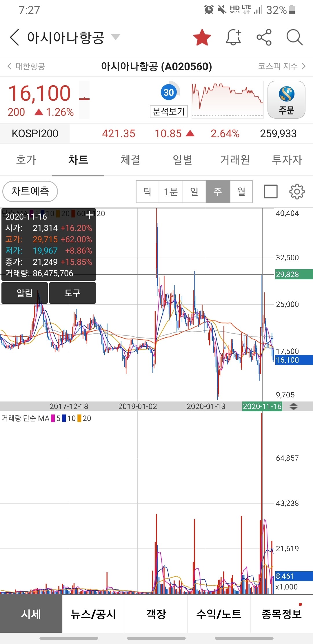Switch to the 일별 tab
Screen dimensions: 313x644
(183, 160)
